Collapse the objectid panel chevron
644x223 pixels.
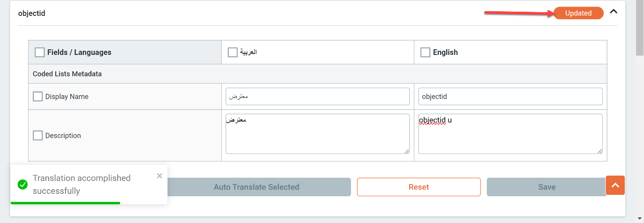(614, 12)
